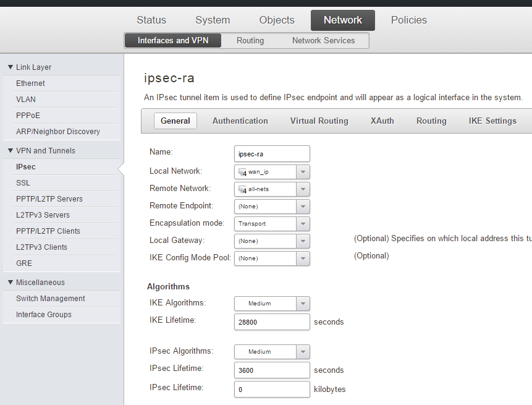
Task: Click the IPsec Lifetime kilobytes field
Action: point(272,390)
